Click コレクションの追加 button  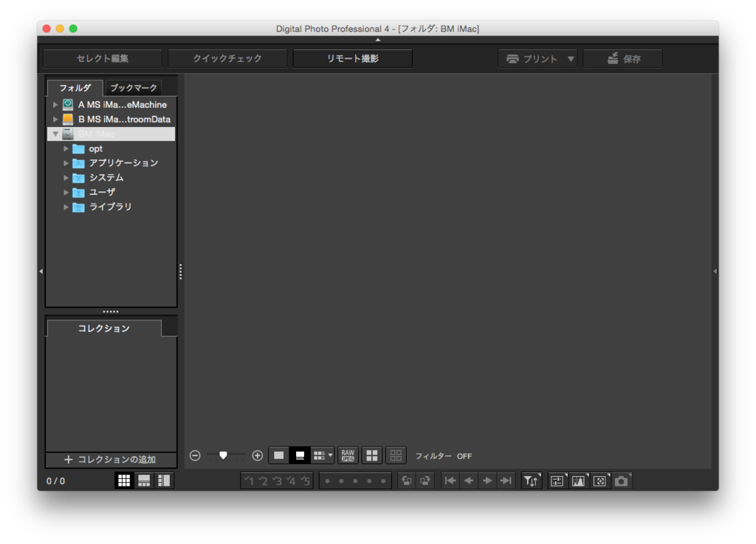pos(111,459)
